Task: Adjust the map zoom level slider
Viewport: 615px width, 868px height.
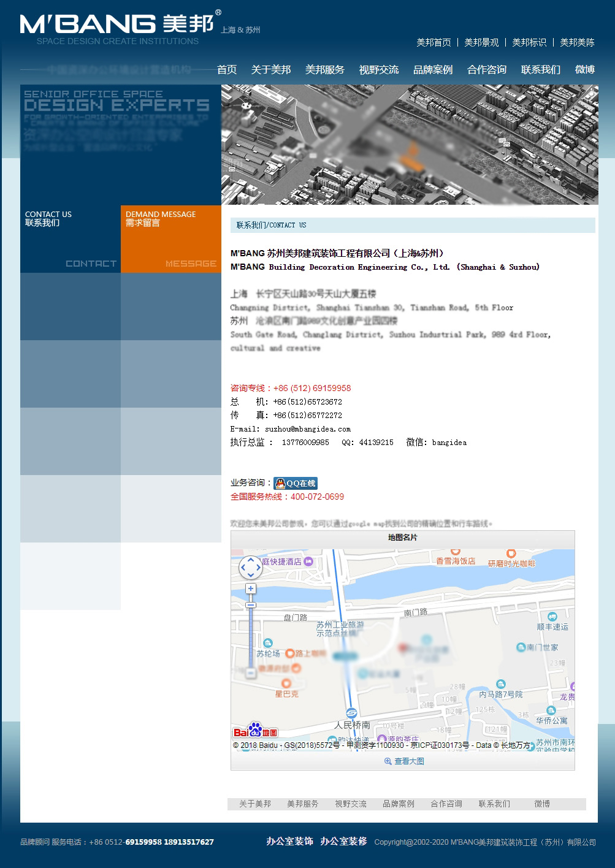Action: (250, 605)
